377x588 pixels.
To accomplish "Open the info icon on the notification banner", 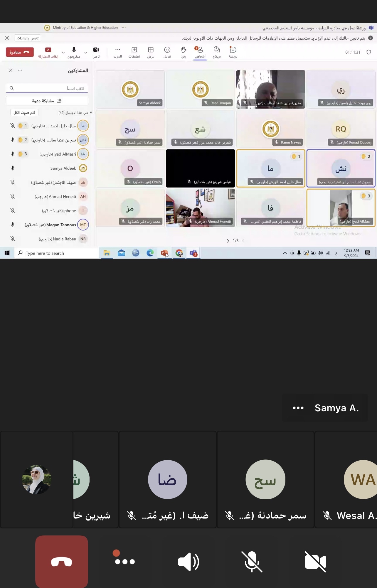I will tap(371, 38).
